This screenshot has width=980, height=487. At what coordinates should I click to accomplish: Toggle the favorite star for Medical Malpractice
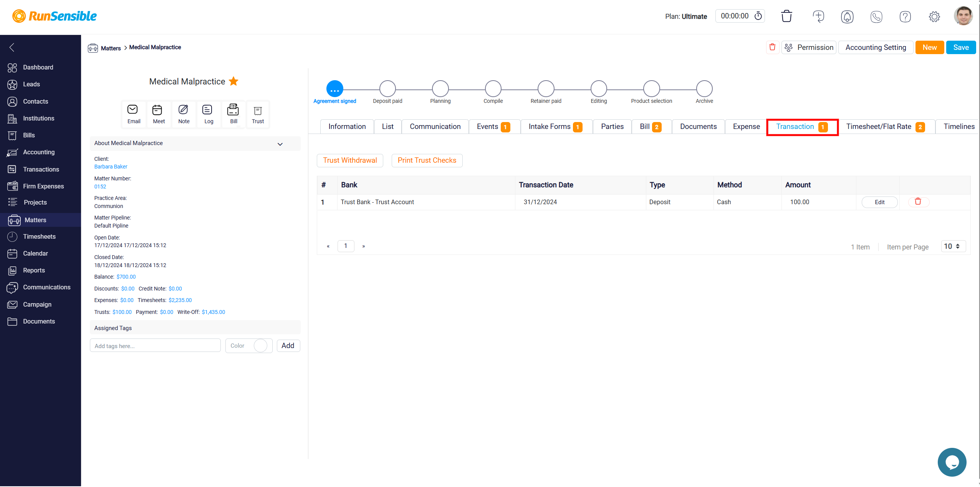[x=233, y=81]
